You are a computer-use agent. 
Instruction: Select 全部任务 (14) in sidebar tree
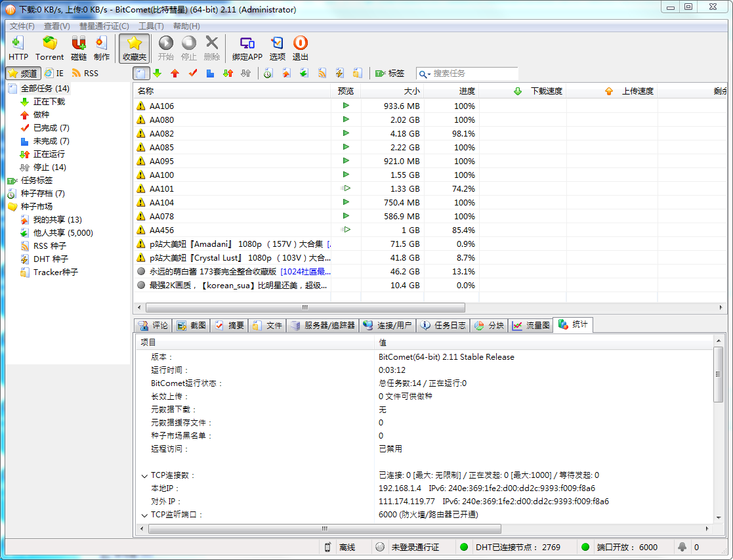pos(45,89)
